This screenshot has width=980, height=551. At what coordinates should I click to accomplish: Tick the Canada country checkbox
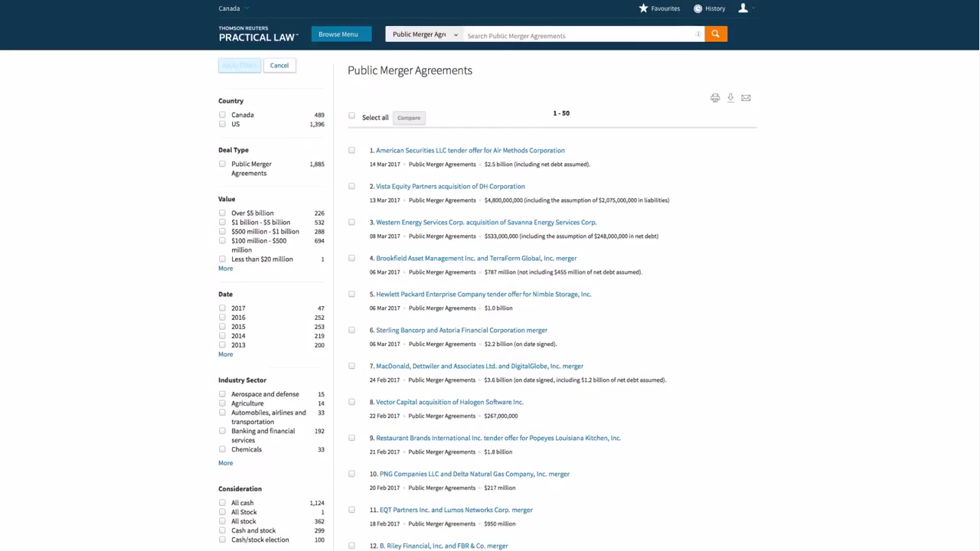pos(222,115)
